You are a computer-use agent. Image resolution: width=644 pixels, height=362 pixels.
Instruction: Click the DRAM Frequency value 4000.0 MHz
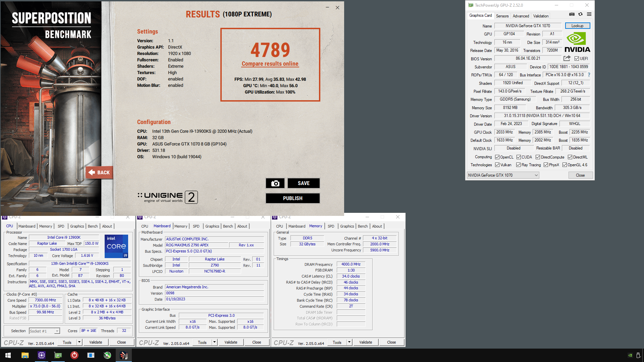coord(351,264)
